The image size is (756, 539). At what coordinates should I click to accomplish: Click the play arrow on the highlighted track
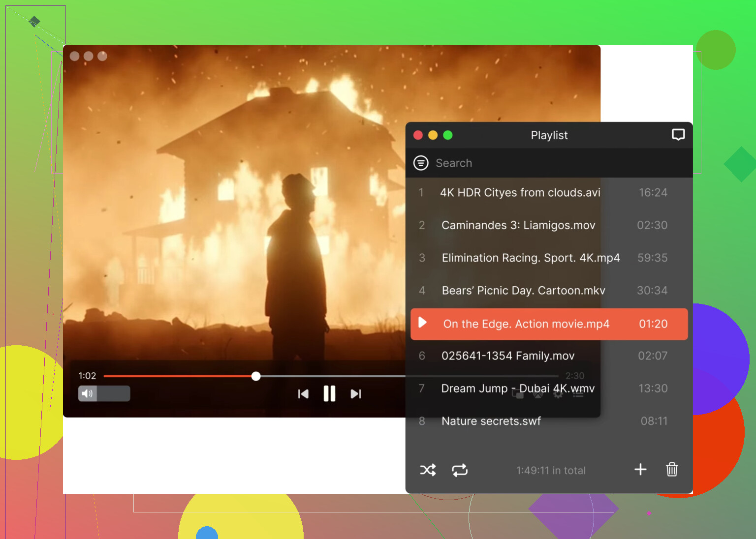[422, 323]
